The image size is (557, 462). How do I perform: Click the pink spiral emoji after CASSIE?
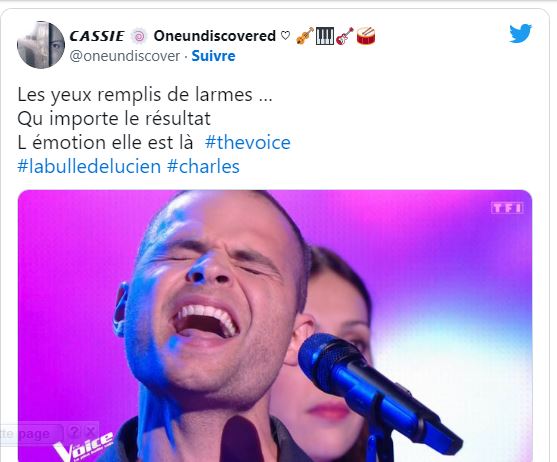point(139,36)
